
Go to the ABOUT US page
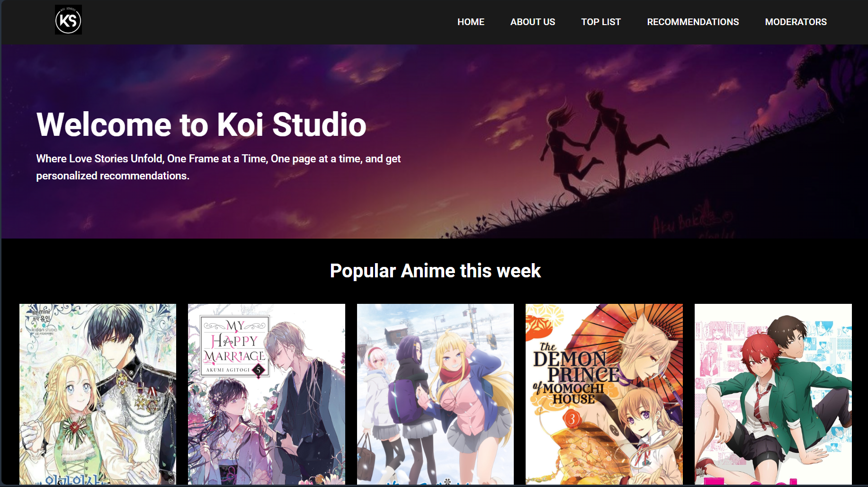point(533,22)
